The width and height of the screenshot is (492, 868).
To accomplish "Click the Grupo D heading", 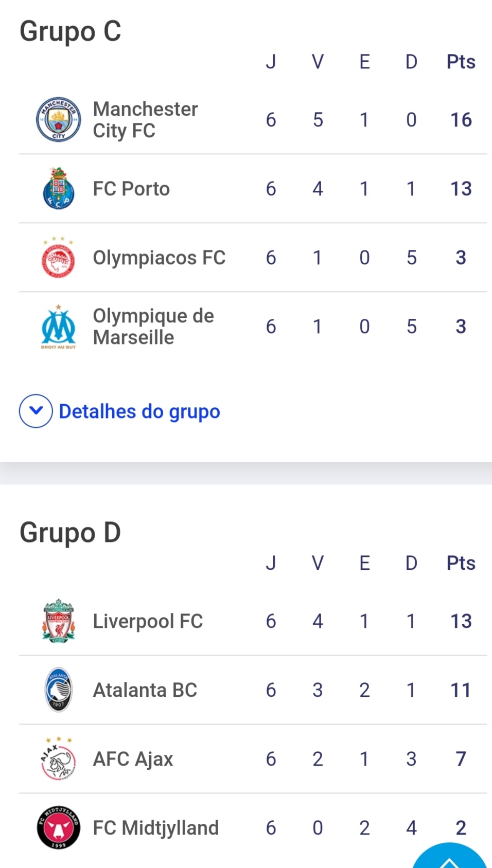I will point(71,533).
